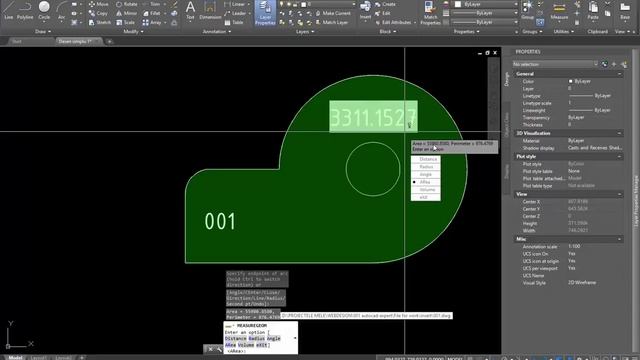The image size is (640, 360).
Task: Select the Polyline tool
Action: [x=25, y=10]
